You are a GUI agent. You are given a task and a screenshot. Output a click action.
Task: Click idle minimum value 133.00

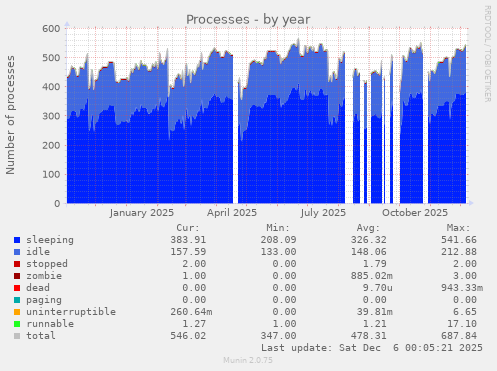tap(278, 252)
